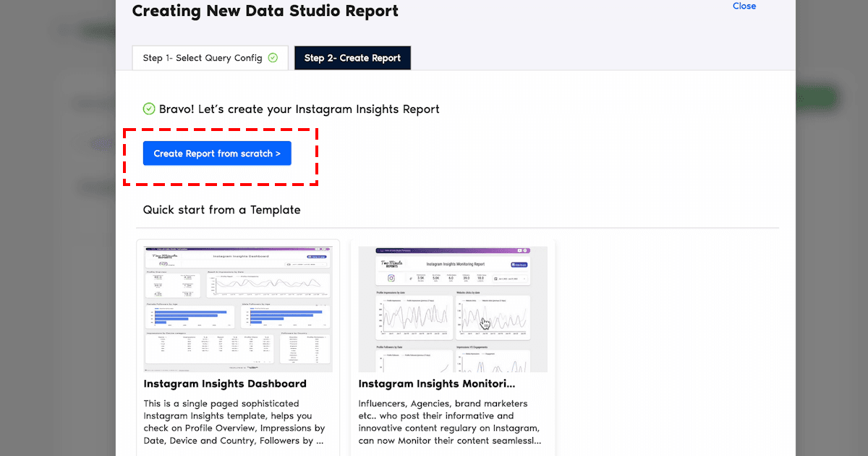Click blue button icon in Dashboard preview header
The height and width of the screenshot is (456, 868).
pos(317,256)
